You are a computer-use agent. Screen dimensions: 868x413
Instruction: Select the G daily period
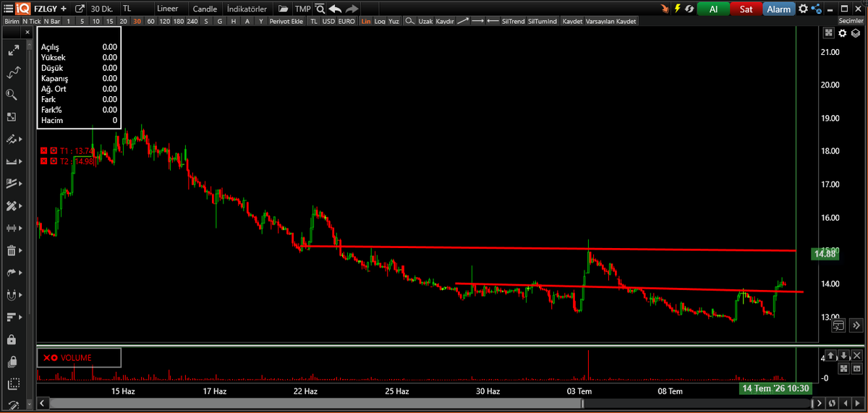tap(219, 22)
